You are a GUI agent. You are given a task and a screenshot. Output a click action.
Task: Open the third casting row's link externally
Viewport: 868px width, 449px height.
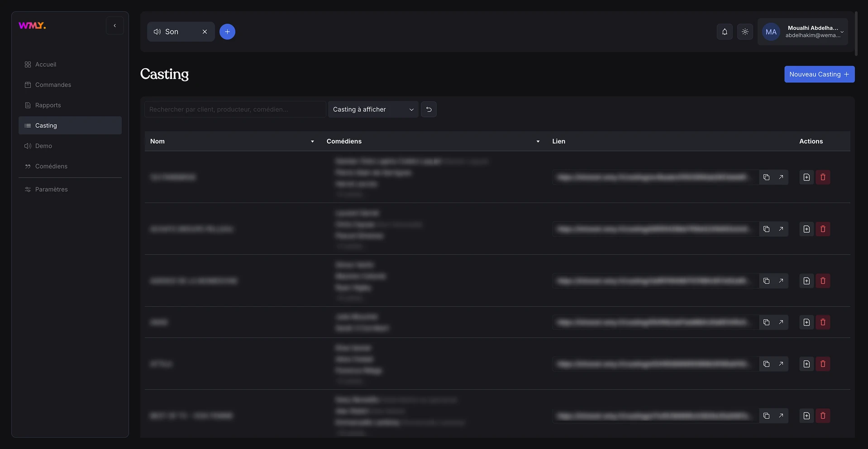click(781, 281)
